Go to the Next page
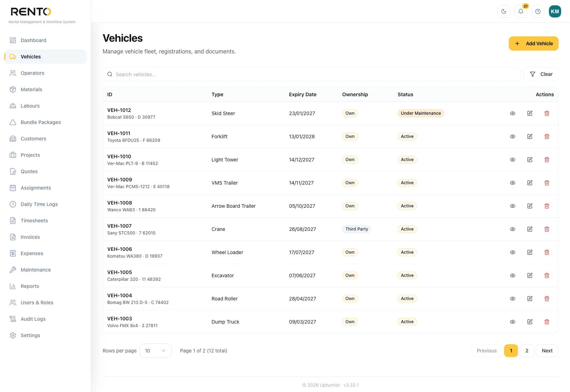Screen dimensions: 570x392 point(547,351)
